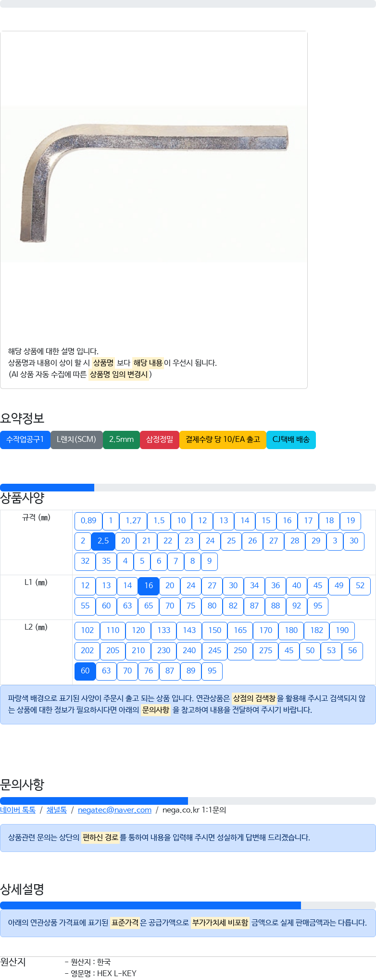This screenshot has height=980, width=376.
Task: Choose L2 length 60
Action: tap(85, 671)
